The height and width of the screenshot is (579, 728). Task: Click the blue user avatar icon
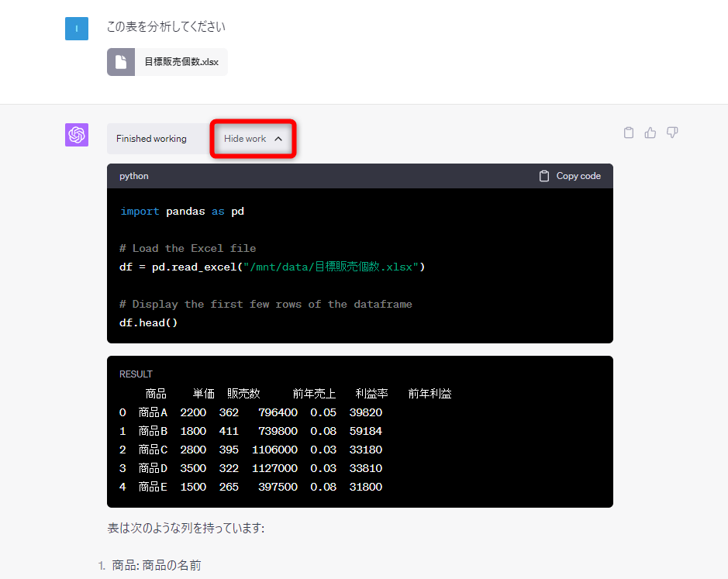click(76, 28)
